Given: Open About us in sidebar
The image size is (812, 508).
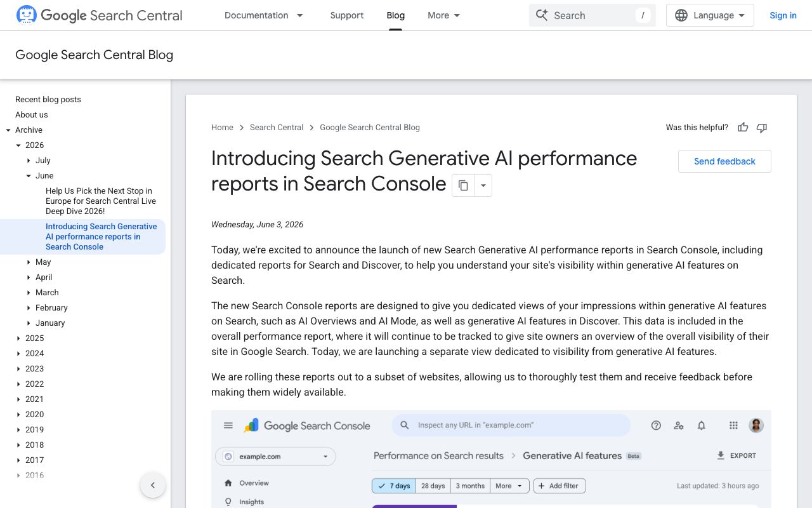Looking at the screenshot, I should [x=32, y=115].
